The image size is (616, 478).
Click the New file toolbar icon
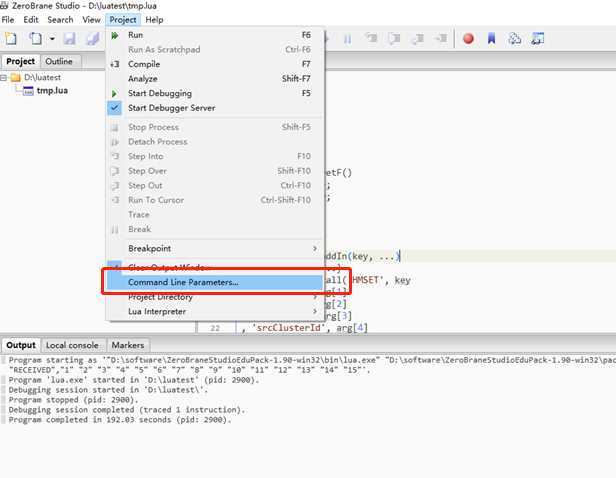tap(11, 38)
